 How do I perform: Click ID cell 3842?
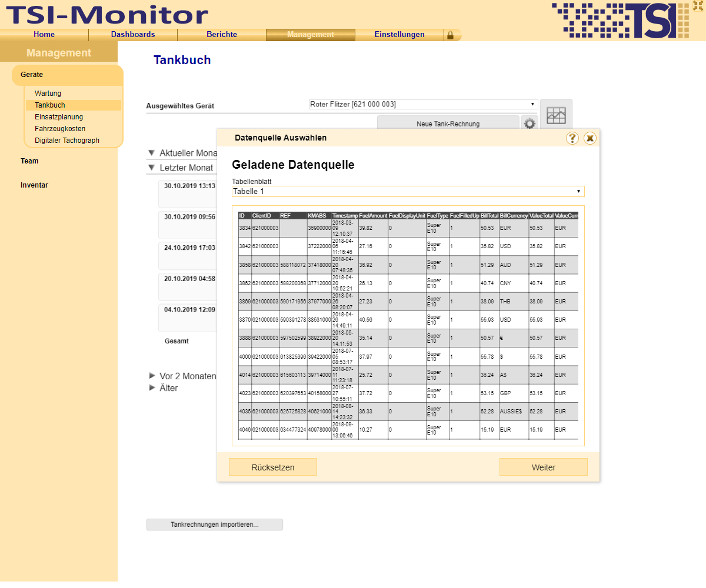click(x=245, y=246)
